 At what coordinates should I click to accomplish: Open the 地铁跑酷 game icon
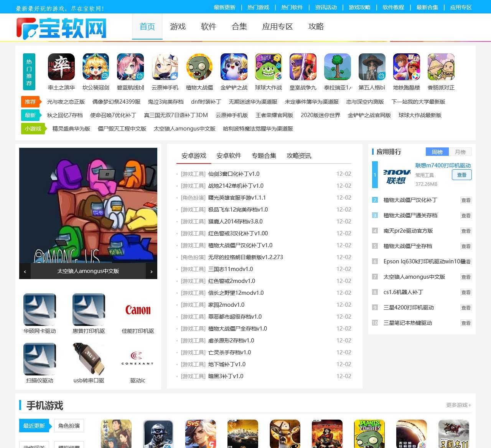point(407,67)
